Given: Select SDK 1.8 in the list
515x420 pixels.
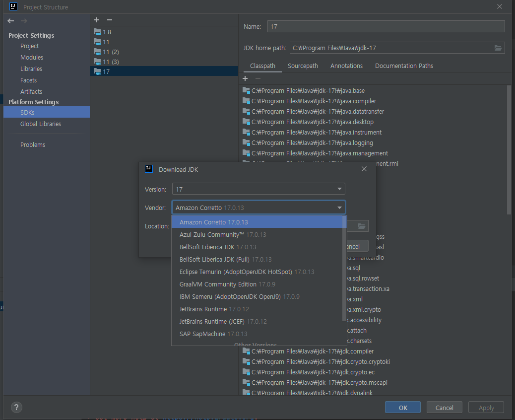Looking at the screenshot, I should click(x=164, y=32).
